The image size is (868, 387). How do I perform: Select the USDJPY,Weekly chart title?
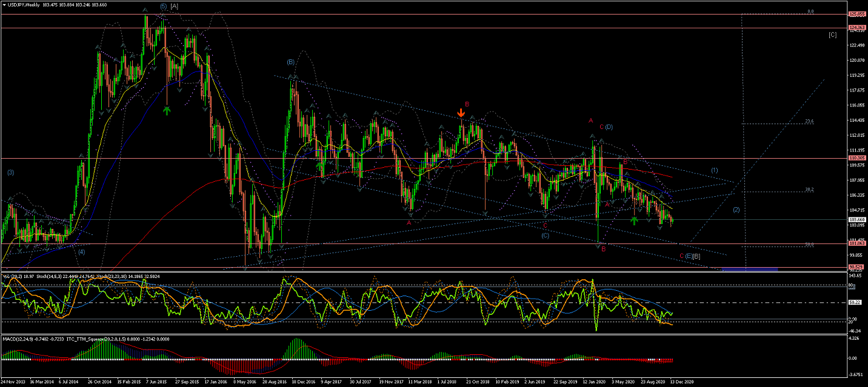(x=25, y=5)
